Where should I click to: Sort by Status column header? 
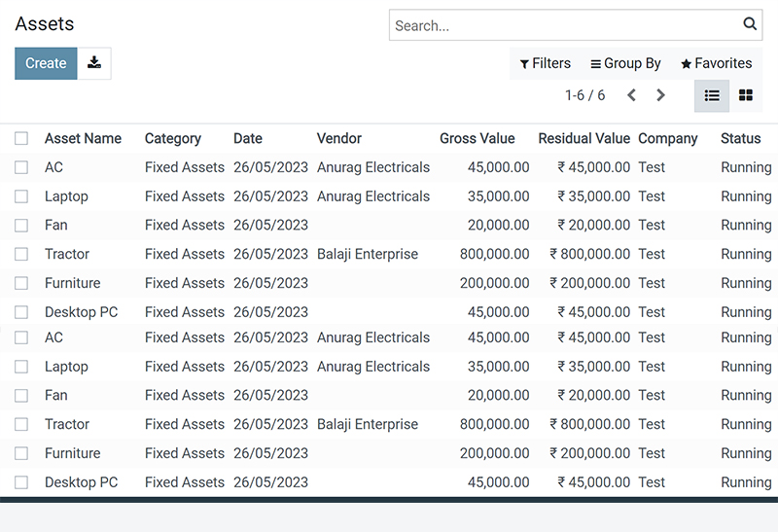(x=740, y=138)
